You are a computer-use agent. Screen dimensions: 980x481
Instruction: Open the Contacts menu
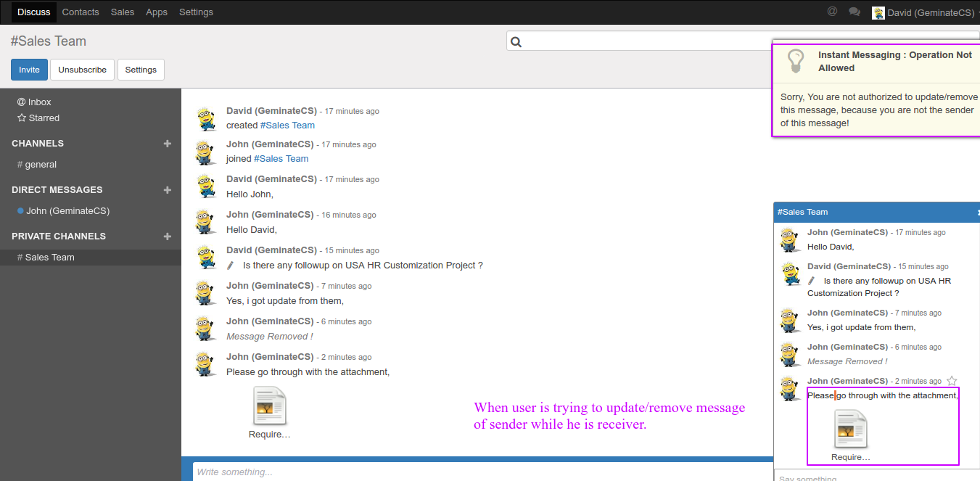(81, 12)
